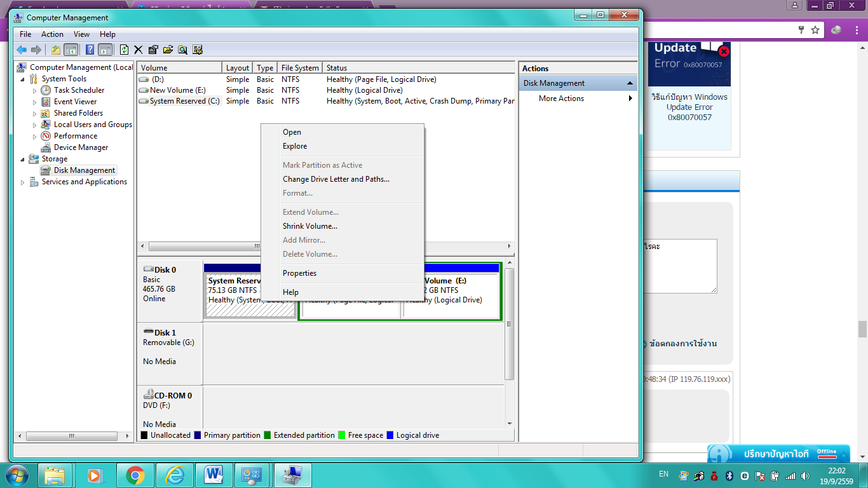The width and height of the screenshot is (868, 488).
Task: Click the black X Delete toolbar icon
Action: click(x=138, y=50)
